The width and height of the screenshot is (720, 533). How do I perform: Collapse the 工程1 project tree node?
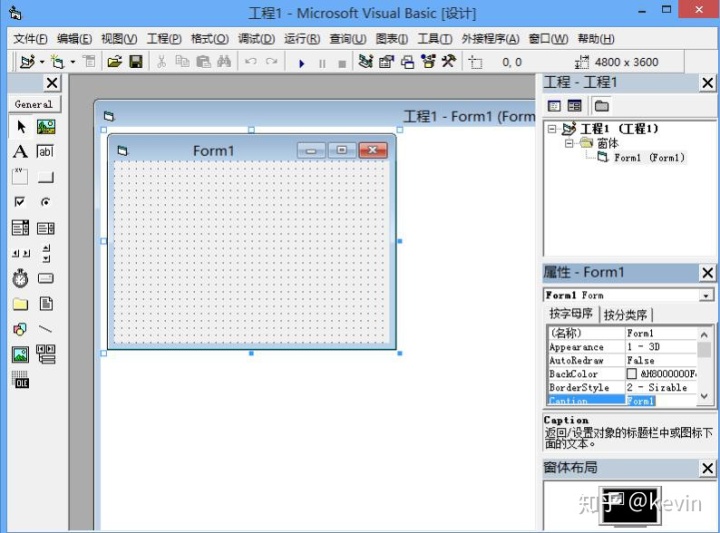coord(552,129)
